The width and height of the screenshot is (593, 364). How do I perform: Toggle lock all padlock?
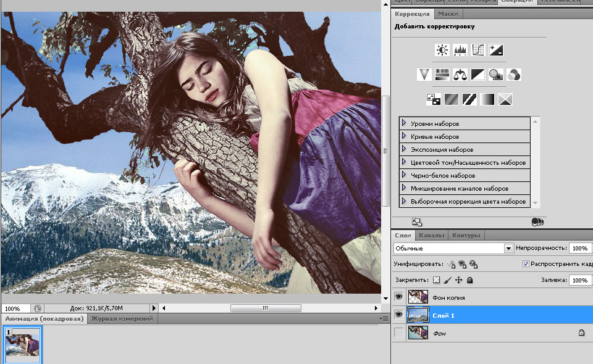[469, 280]
